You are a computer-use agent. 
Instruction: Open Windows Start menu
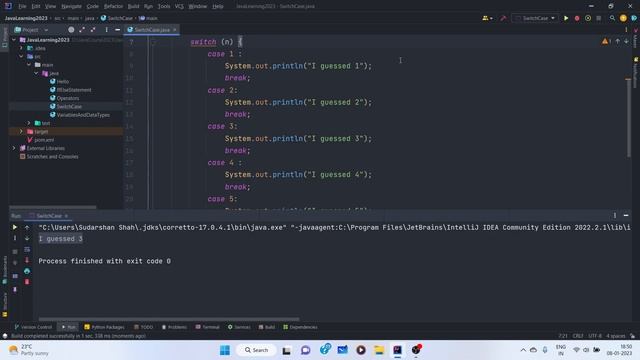point(225,350)
